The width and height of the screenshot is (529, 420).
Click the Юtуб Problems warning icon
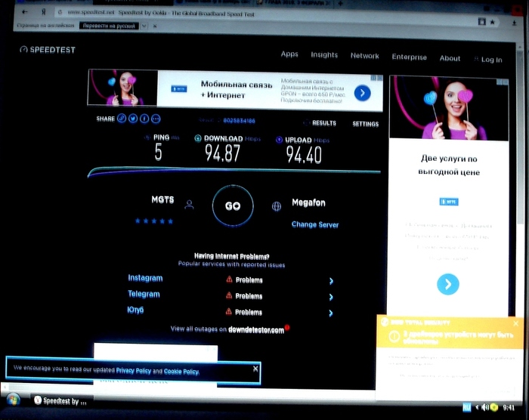[x=228, y=311]
